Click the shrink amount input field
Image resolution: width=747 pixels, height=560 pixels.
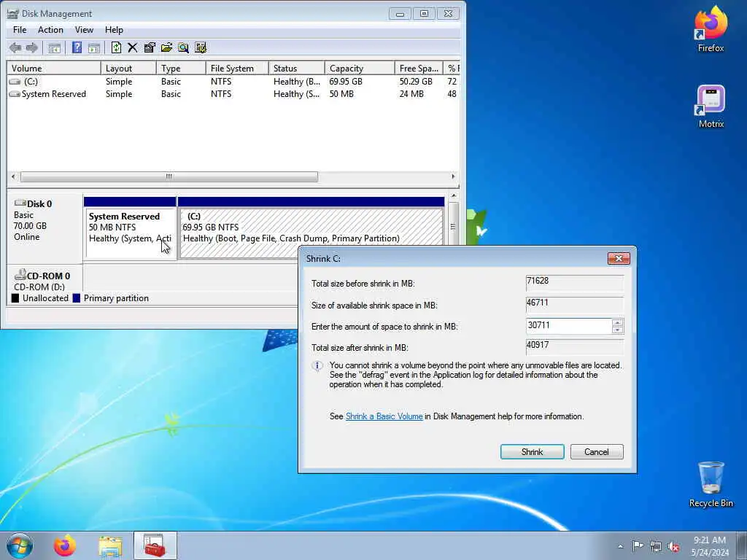pyautogui.click(x=569, y=326)
